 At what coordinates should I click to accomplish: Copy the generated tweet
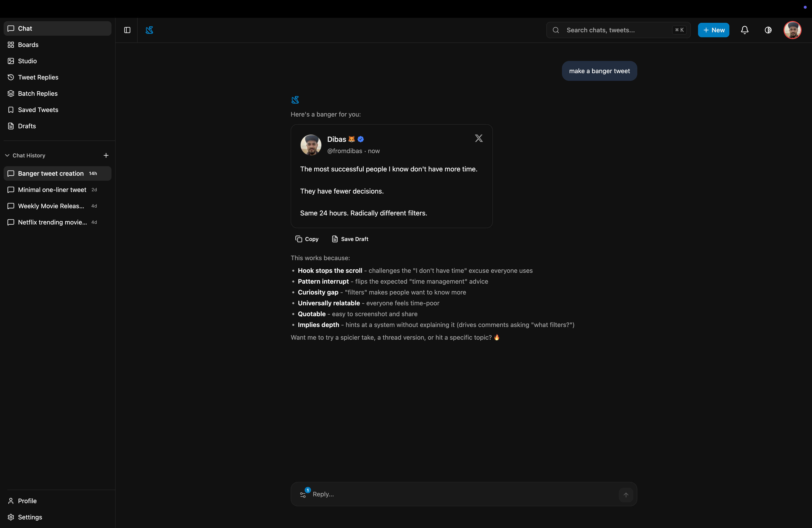tap(307, 239)
